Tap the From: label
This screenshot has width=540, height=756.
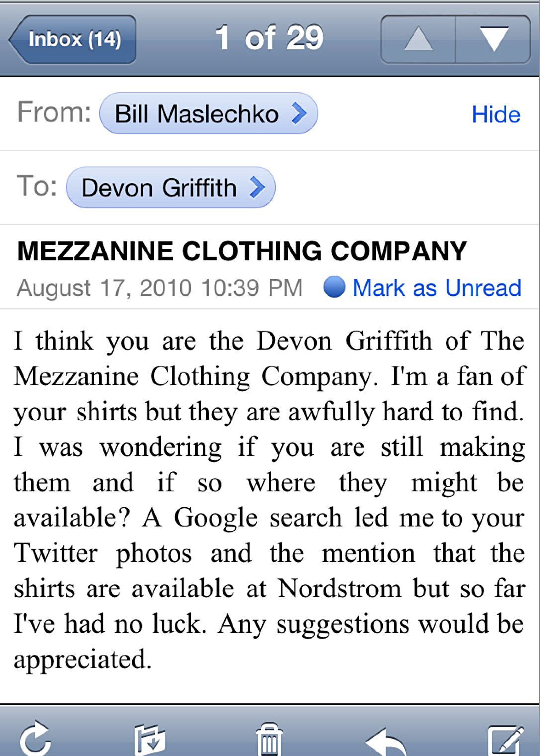pyautogui.click(x=54, y=112)
